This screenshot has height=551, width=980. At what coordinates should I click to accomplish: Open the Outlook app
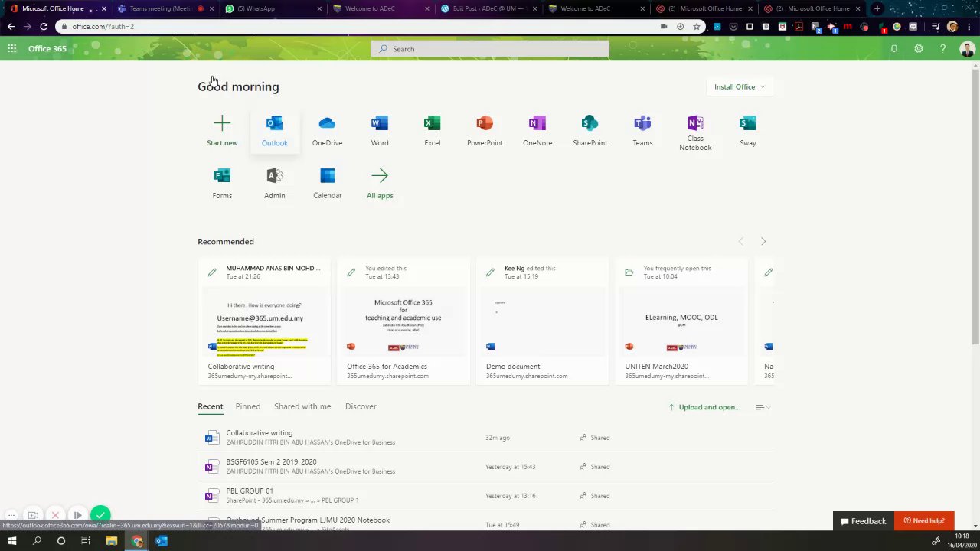click(275, 131)
